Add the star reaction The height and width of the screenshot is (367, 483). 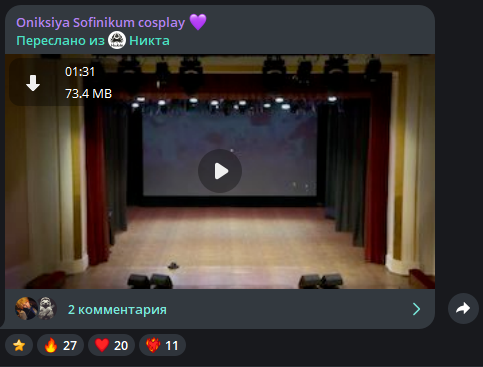click(19, 345)
